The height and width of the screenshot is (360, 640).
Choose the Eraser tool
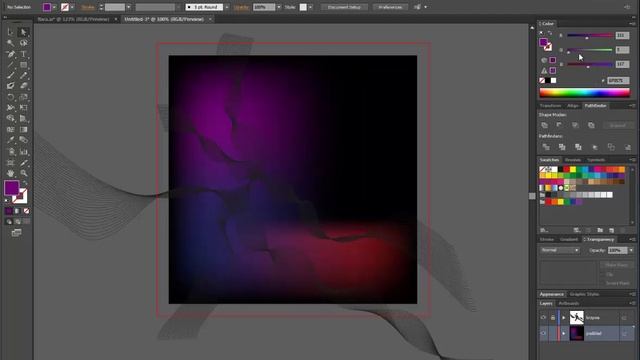23,86
